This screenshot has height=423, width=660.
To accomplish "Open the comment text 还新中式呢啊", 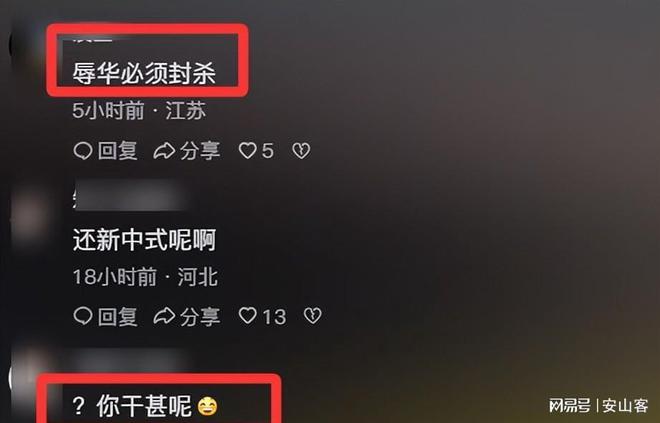I will pyautogui.click(x=144, y=240).
